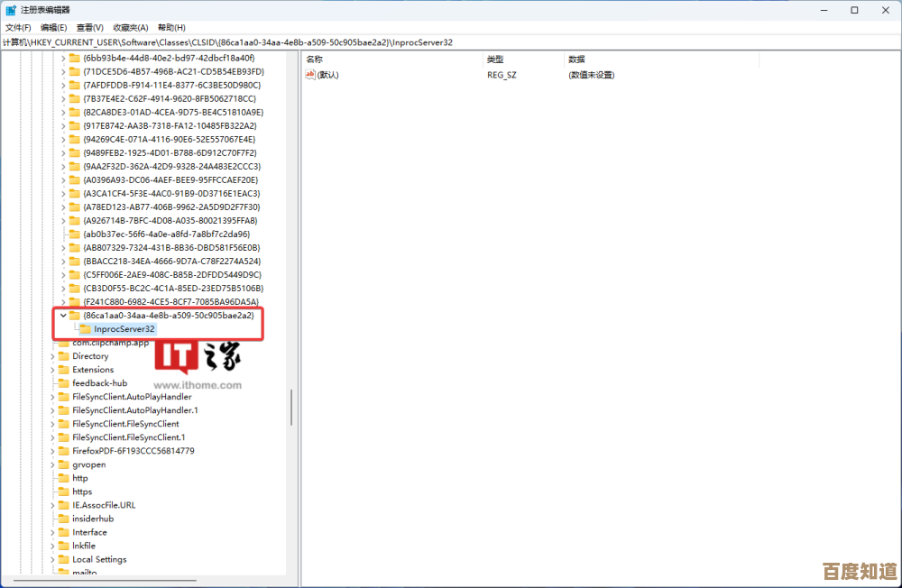Screen dimensions: 902x588
Task: Open the 文件(F) menu
Action: click(18, 28)
